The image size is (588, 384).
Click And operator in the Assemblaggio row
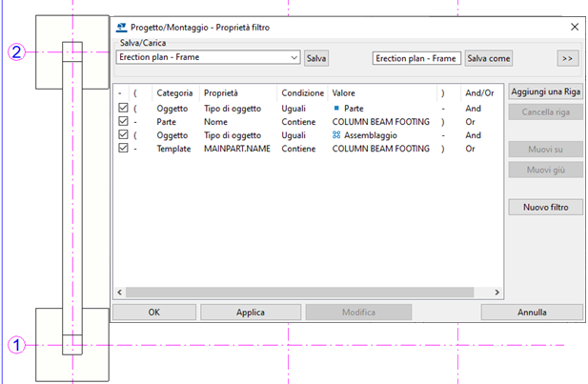click(474, 135)
